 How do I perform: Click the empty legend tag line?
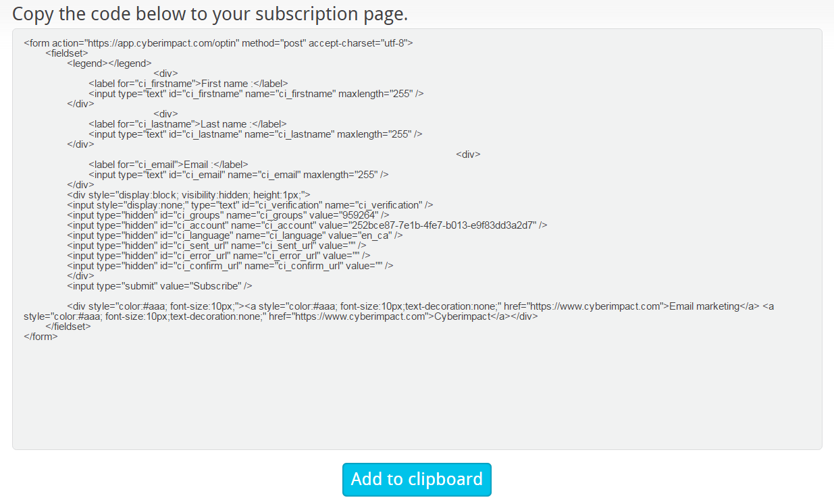[x=109, y=63]
